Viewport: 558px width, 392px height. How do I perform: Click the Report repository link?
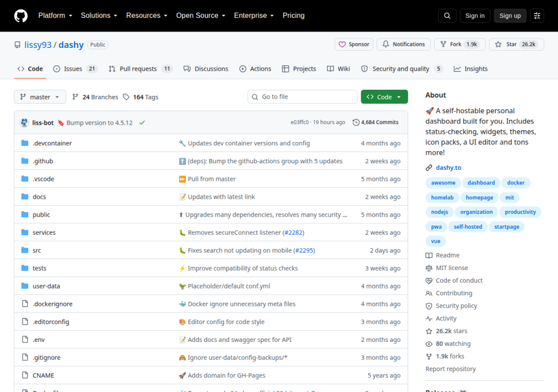coord(451,369)
